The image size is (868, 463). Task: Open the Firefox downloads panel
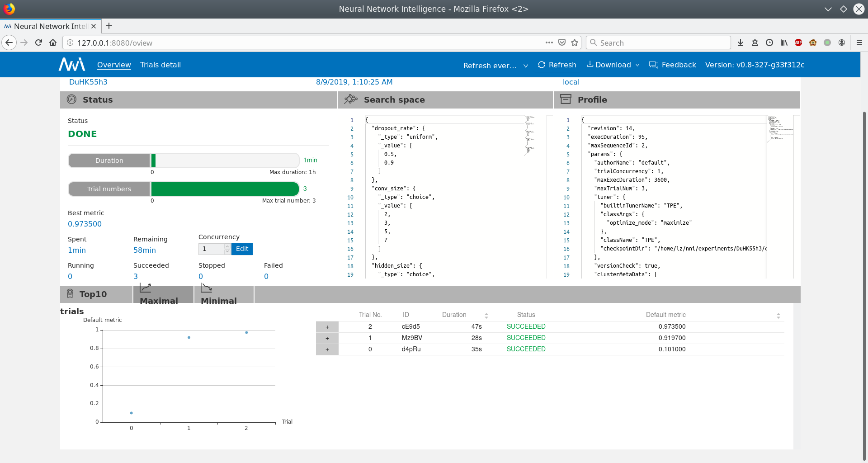click(741, 43)
